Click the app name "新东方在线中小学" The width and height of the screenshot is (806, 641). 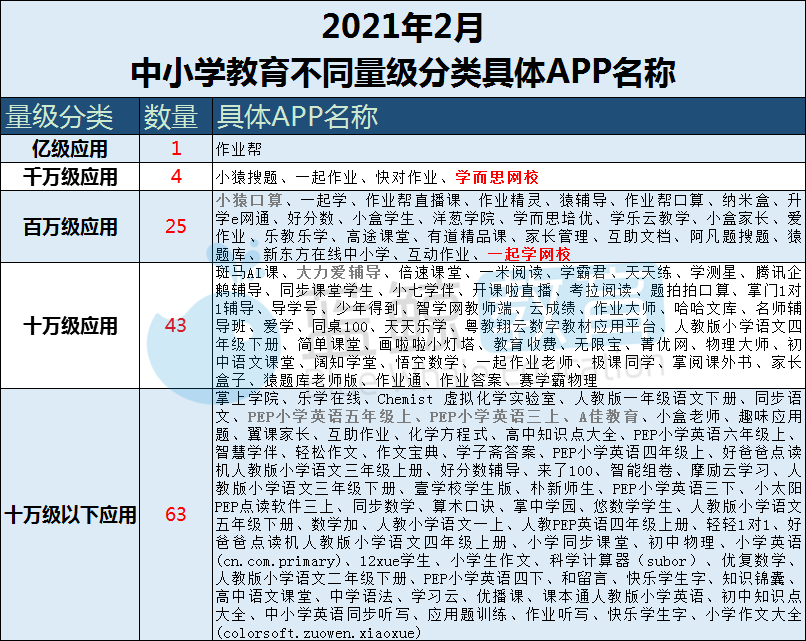(326, 254)
